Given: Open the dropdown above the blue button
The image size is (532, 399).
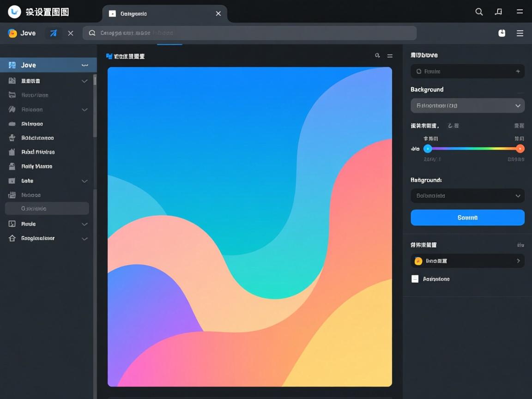Looking at the screenshot, I should tap(467, 196).
